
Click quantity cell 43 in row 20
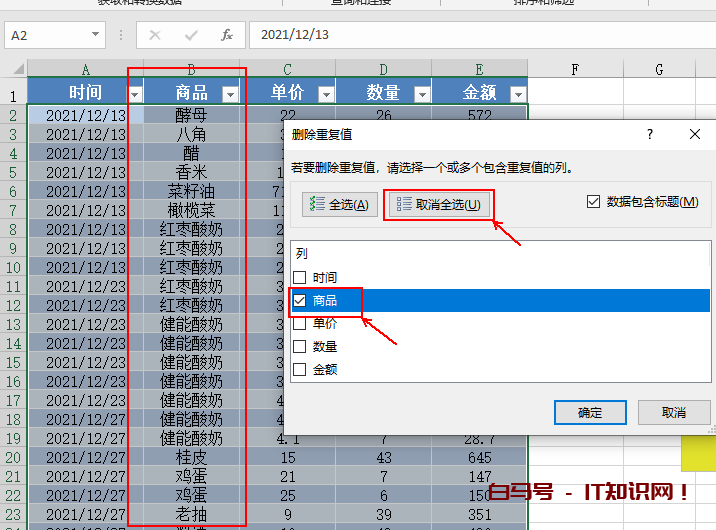tap(384, 457)
